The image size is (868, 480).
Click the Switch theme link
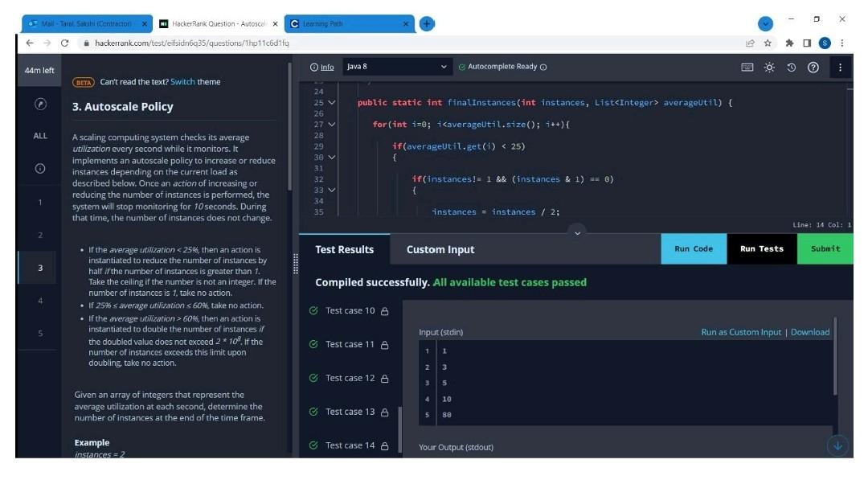(x=182, y=81)
